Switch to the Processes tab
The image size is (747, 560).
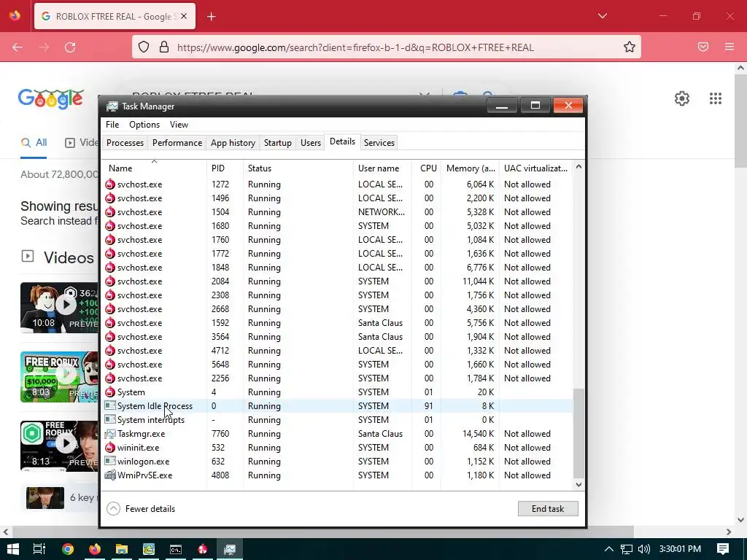pyautogui.click(x=125, y=143)
